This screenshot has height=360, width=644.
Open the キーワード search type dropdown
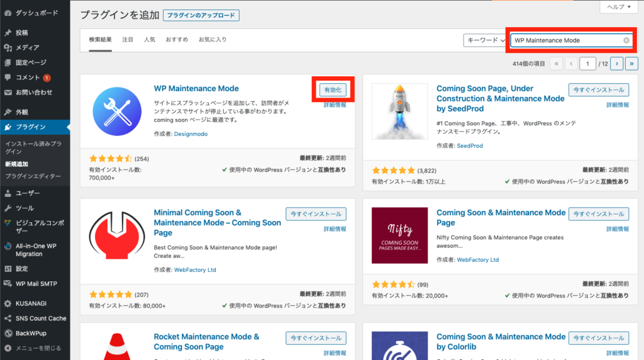coord(486,40)
